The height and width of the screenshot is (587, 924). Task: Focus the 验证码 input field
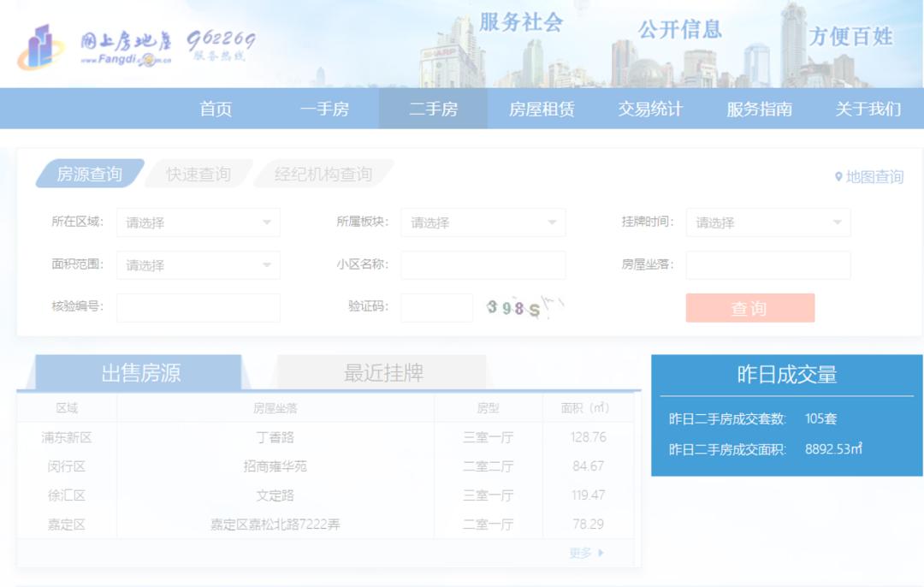436,308
